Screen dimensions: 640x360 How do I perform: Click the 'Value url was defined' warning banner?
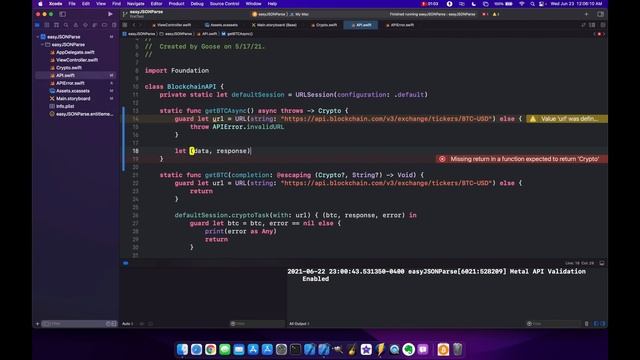click(x=567, y=119)
